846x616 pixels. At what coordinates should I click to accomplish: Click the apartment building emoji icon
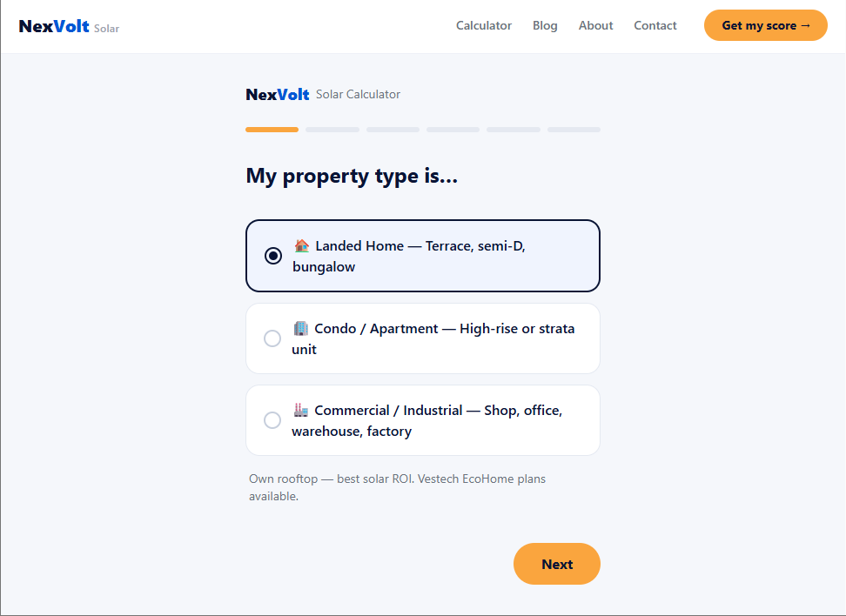(x=300, y=328)
